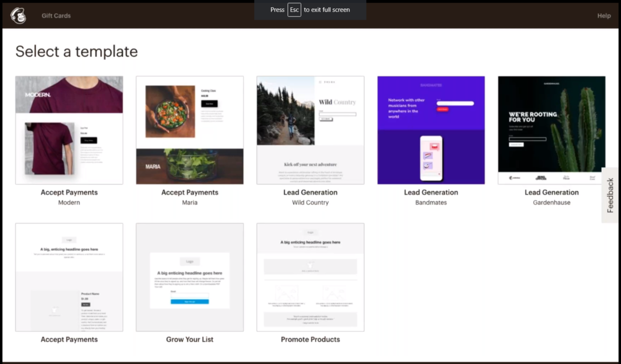The image size is (621, 364).
Task: Choose the Promote Products template thumbnail
Action: point(310,277)
